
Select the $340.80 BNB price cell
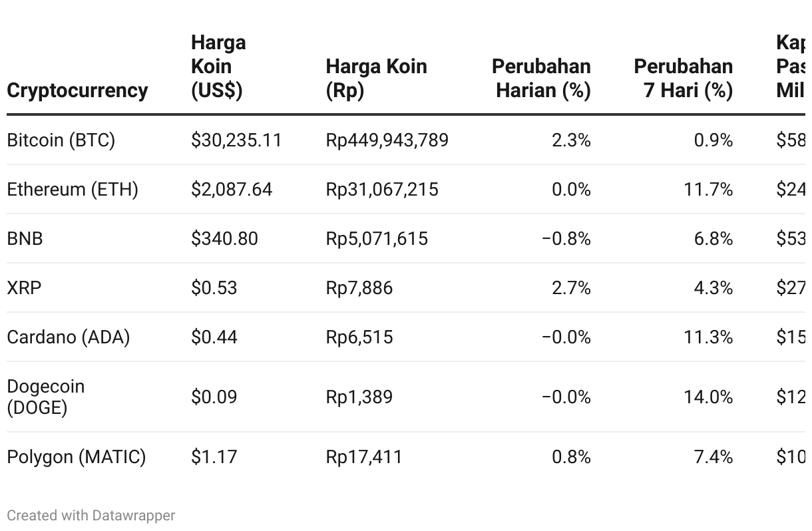[224, 239]
